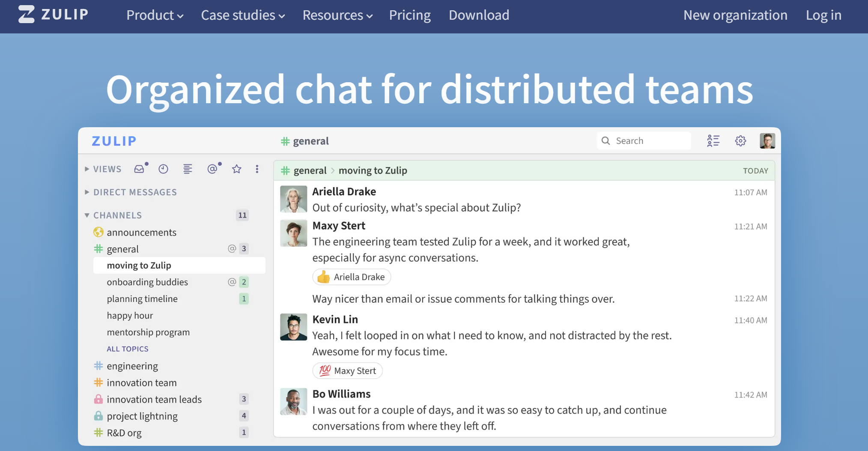Image resolution: width=868 pixels, height=451 pixels.
Task: Click the Log in link
Action: pyautogui.click(x=823, y=15)
